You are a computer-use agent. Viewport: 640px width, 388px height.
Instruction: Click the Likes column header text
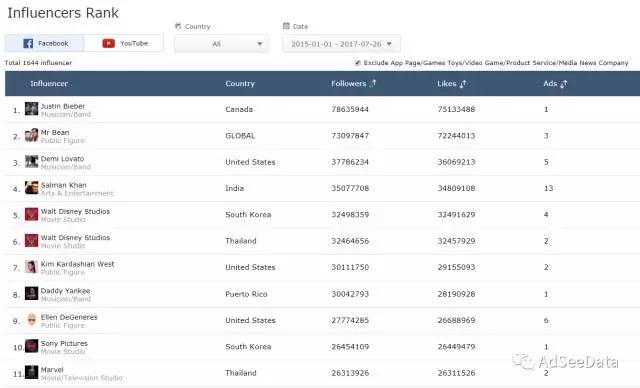point(447,84)
